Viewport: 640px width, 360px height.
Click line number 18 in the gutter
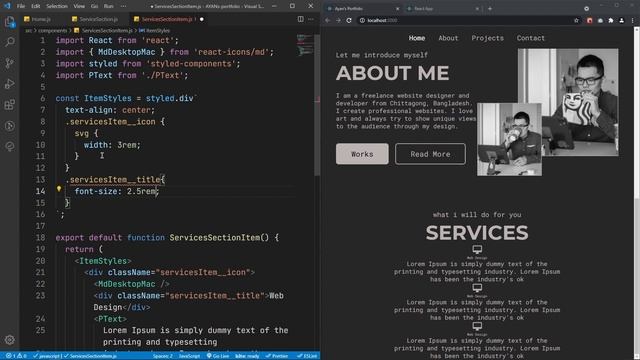point(40,238)
